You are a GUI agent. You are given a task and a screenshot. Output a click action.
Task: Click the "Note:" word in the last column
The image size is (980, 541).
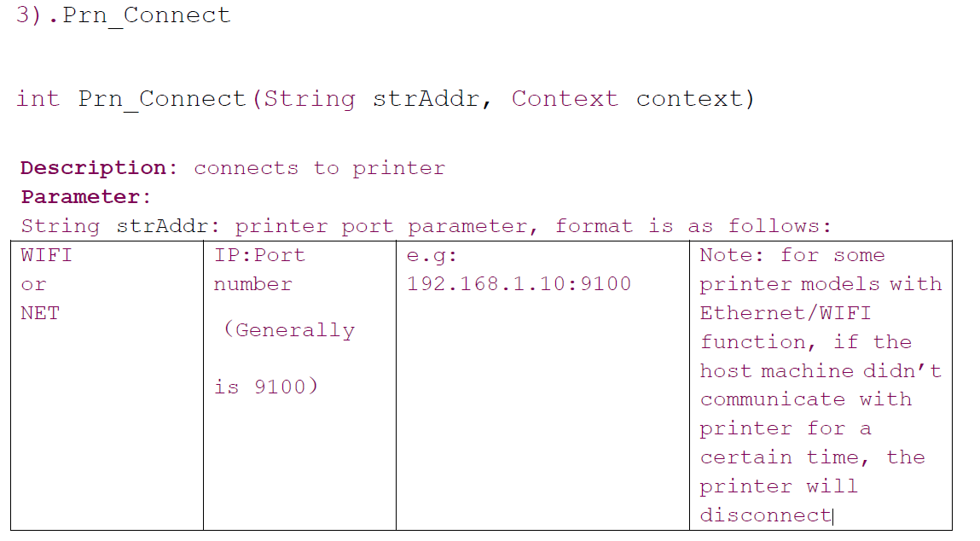(732, 255)
